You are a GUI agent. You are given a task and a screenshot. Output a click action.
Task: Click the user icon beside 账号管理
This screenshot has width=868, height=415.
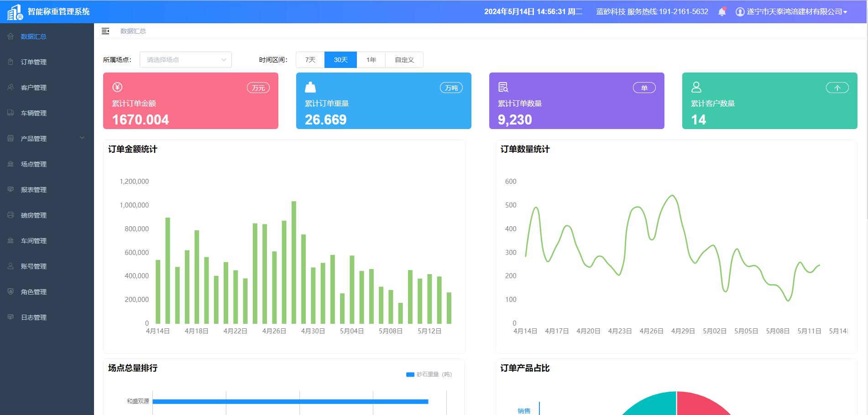pyautogui.click(x=10, y=266)
